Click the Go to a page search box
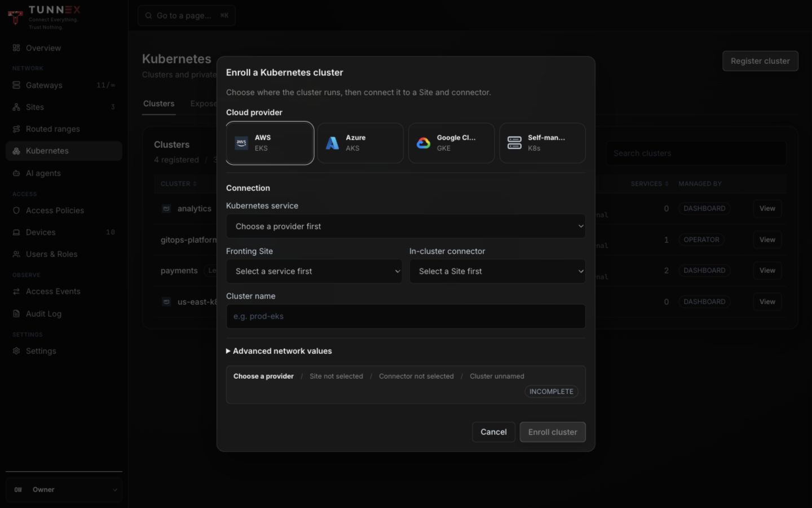Image resolution: width=812 pixels, height=508 pixels. tap(187, 16)
